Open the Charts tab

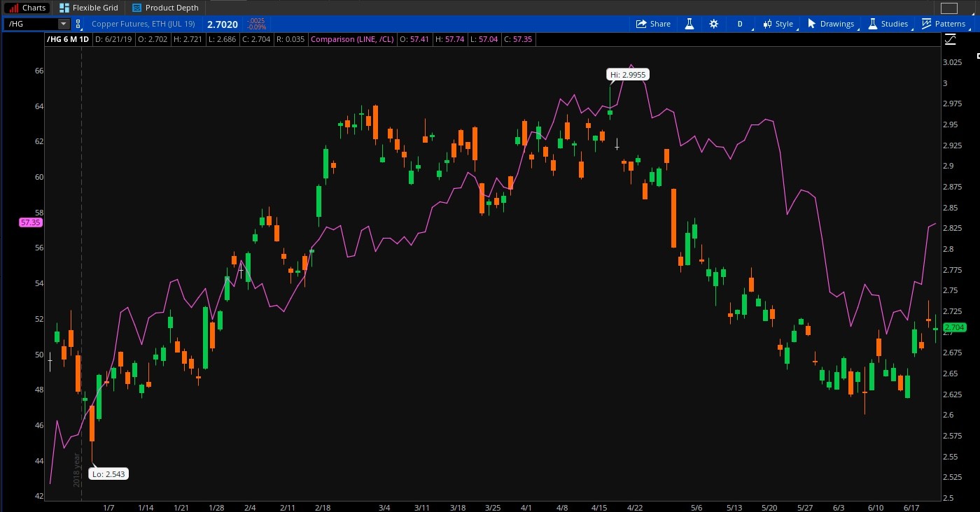(28, 8)
